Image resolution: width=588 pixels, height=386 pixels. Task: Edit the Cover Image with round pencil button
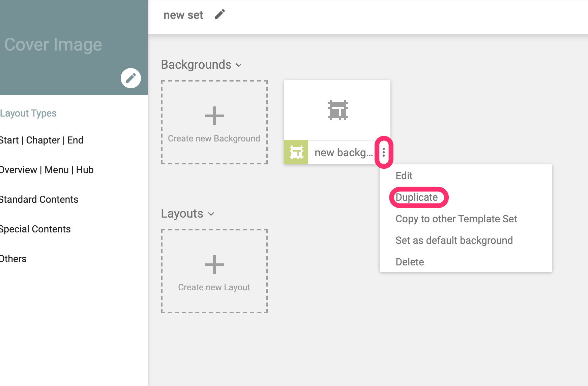coord(131,78)
